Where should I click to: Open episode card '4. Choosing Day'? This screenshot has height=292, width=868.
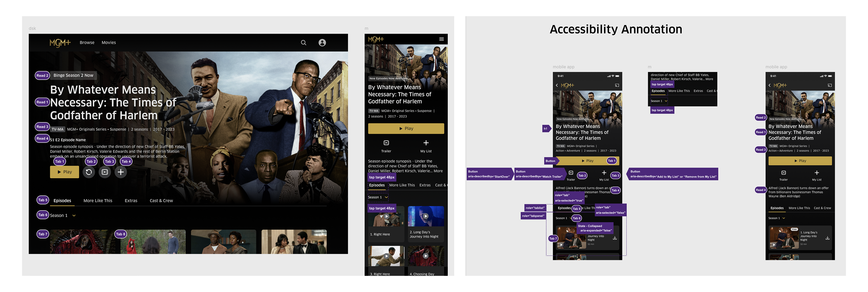[x=426, y=261]
